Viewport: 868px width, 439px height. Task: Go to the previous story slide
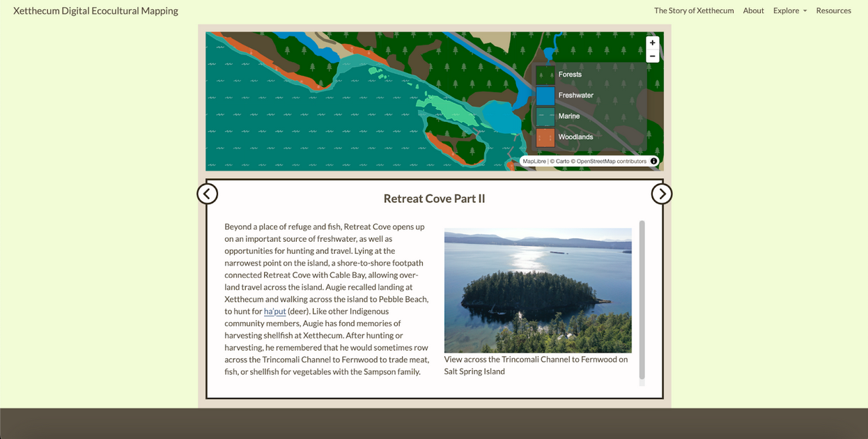point(208,194)
